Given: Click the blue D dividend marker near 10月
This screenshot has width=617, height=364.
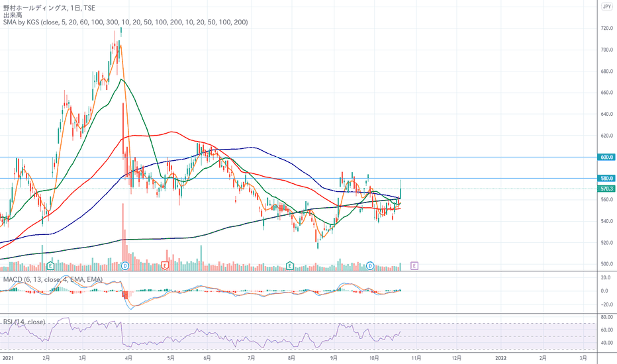Looking at the screenshot, I should [x=370, y=266].
